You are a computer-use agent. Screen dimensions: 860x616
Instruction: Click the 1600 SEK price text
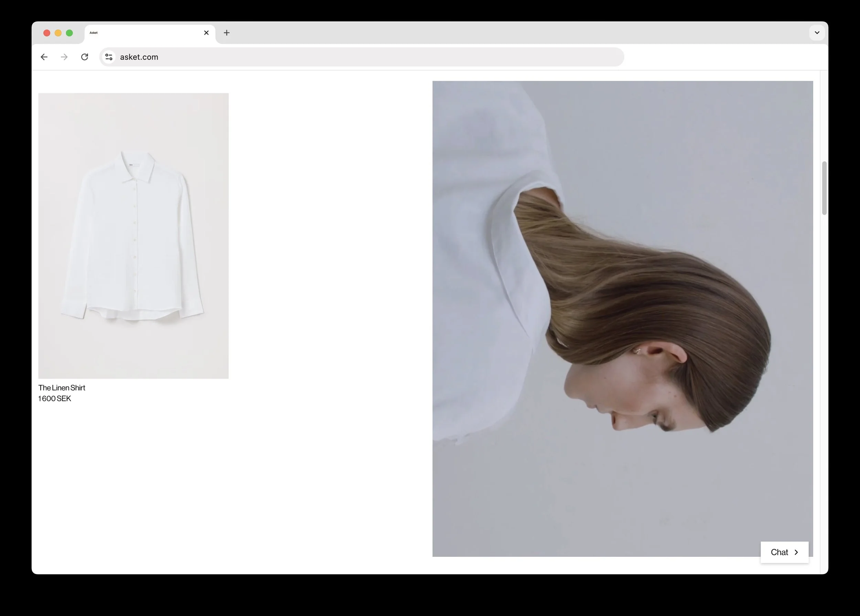point(55,399)
